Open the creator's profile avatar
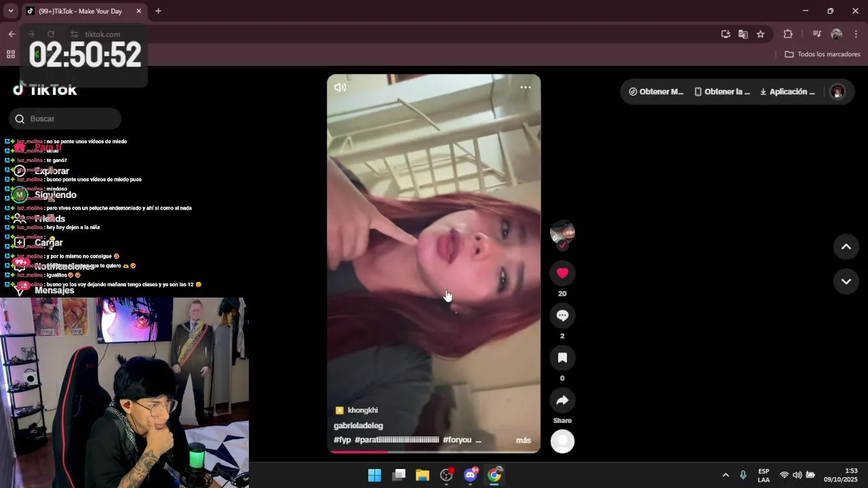Screen dimensions: 868x488 pyautogui.click(x=562, y=232)
